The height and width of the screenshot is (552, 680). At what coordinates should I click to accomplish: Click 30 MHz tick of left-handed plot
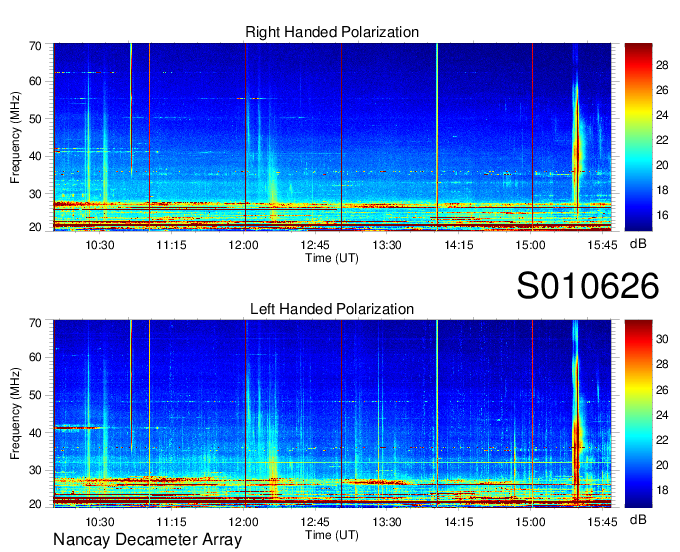tap(35, 470)
